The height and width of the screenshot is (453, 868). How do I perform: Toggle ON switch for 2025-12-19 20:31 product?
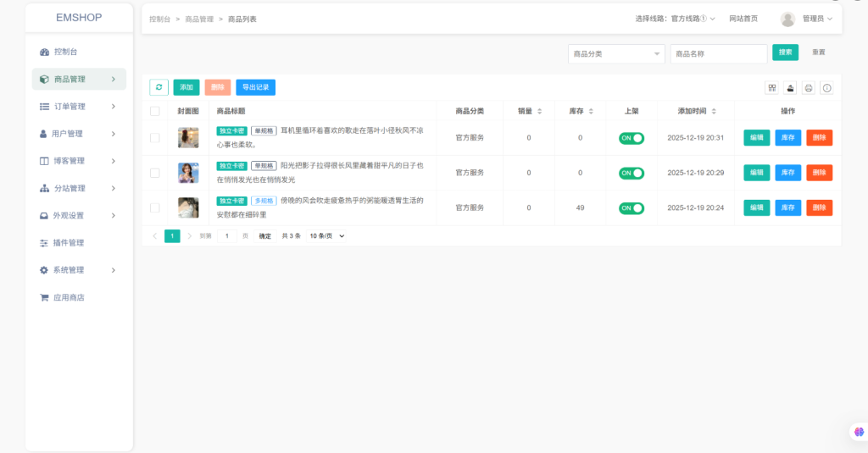[x=631, y=138]
